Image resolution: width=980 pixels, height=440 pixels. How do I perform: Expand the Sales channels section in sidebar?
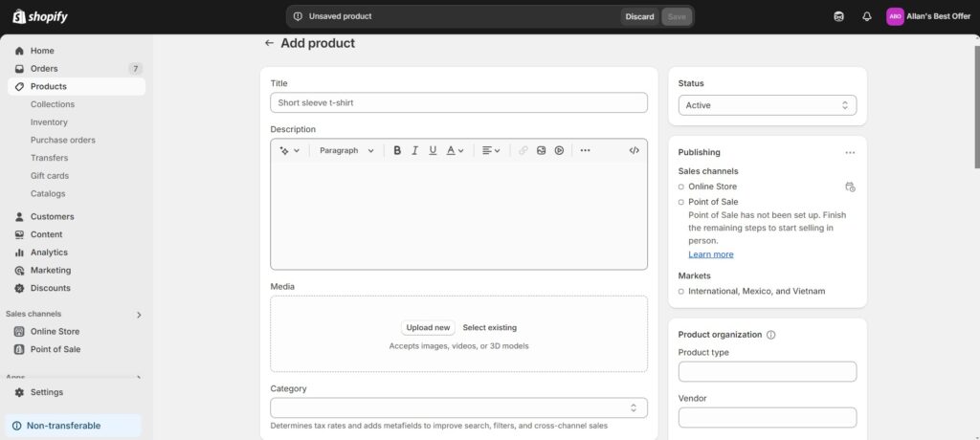(x=139, y=314)
